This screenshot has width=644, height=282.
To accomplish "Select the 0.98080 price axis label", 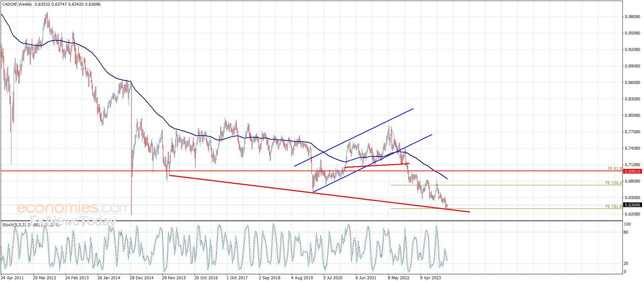I will pyautogui.click(x=632, y=17).
